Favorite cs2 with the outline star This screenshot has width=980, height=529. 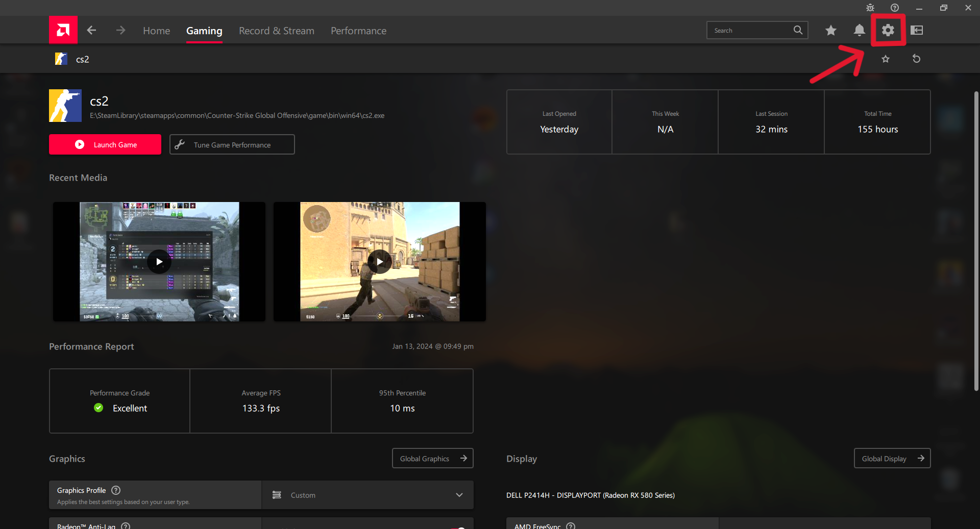click(x=886, y=59)
